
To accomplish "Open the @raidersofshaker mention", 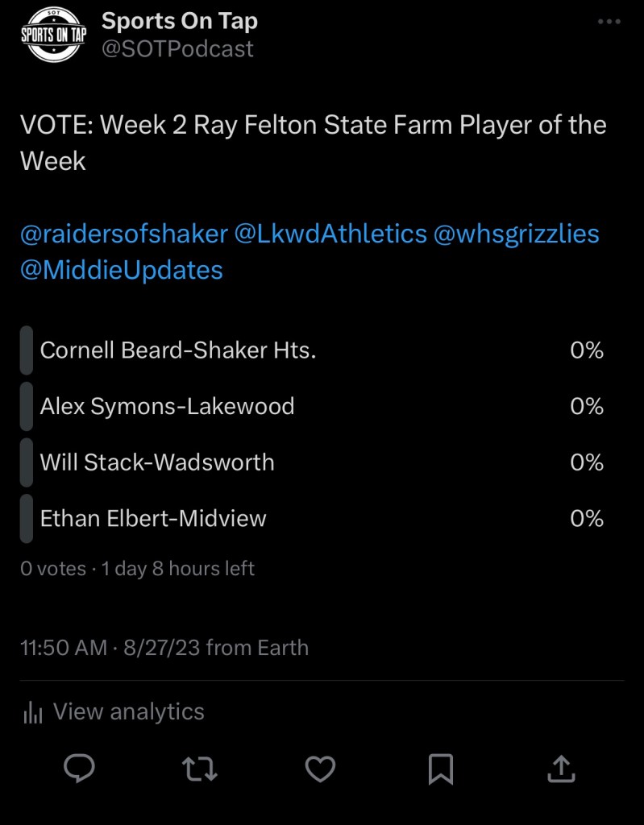I will pyautogui.click(x=123, y=234).
